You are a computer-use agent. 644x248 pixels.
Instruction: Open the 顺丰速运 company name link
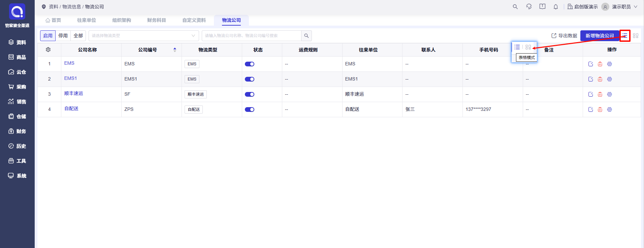pos(73,93)
